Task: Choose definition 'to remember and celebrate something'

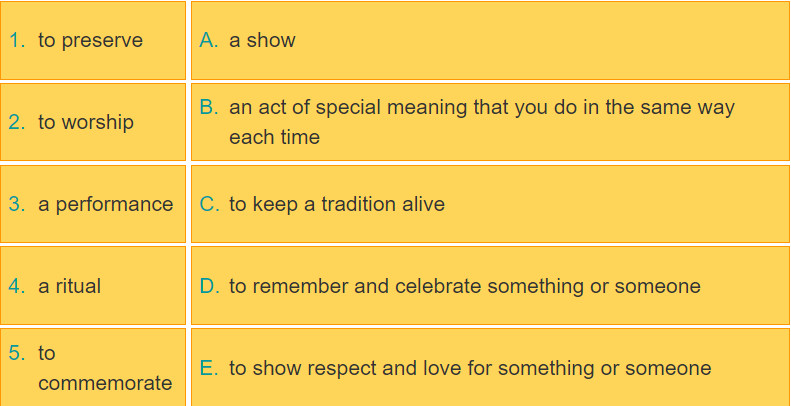Action: click(x=465, y=286)
